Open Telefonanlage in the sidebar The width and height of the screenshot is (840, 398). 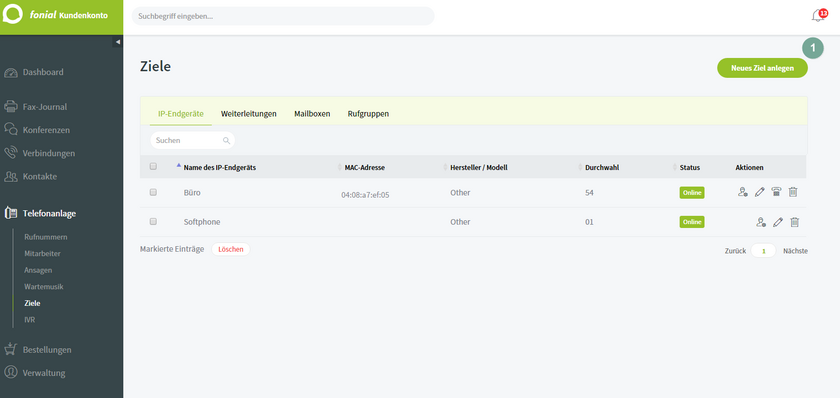tap(49, 213)
